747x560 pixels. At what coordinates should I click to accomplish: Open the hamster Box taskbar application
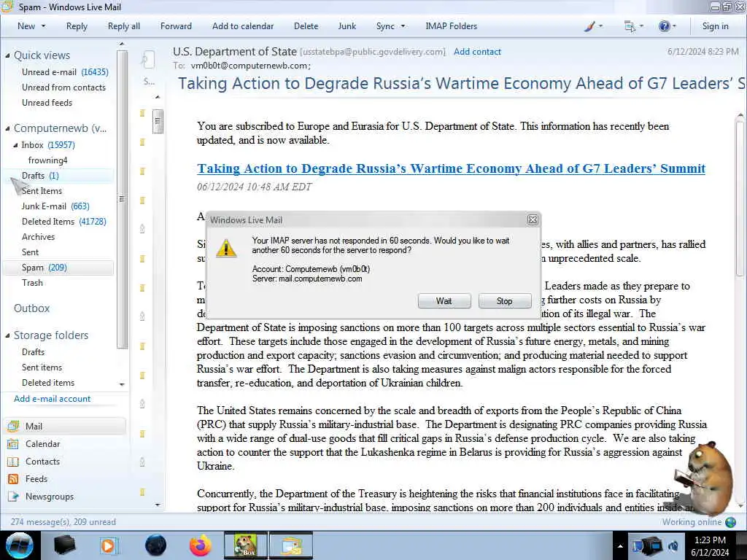[x=246, y=545]
